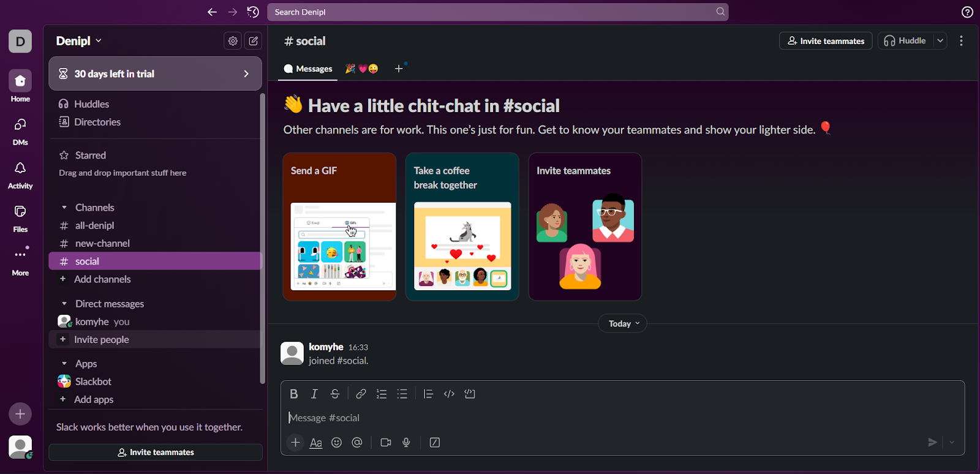Toggle strikethrough formatting
The height and width of the screenshot is (474, 980).
pyautogui.click(x=335, y=394)
